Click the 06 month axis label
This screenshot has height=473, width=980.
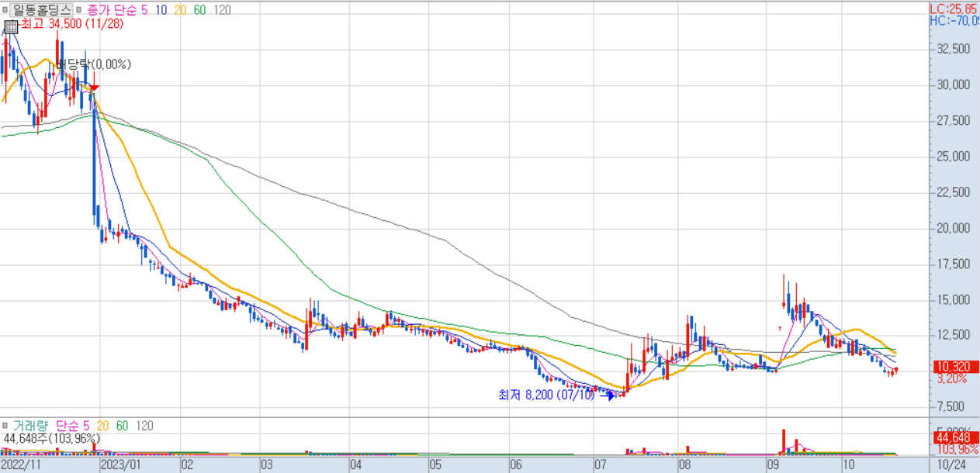[515, 465]
